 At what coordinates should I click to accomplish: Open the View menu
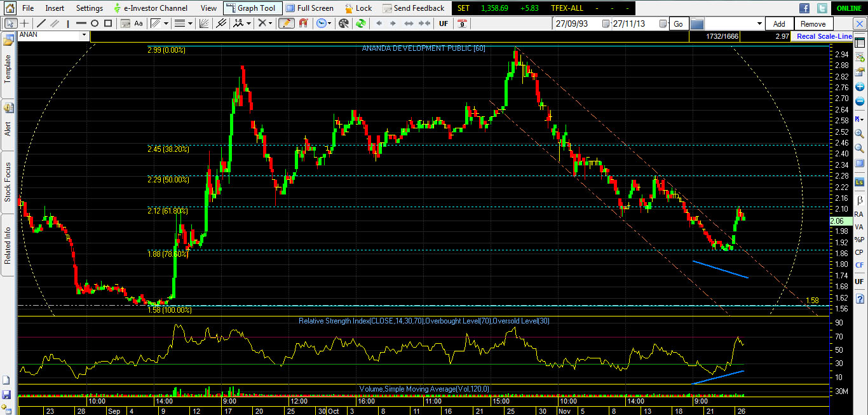click(208, 8)
